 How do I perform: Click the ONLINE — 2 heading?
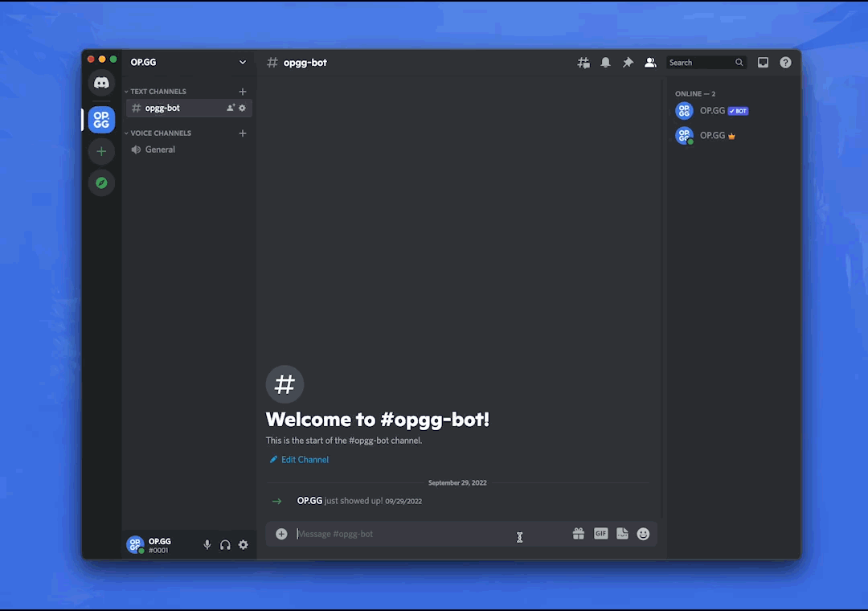695,93
